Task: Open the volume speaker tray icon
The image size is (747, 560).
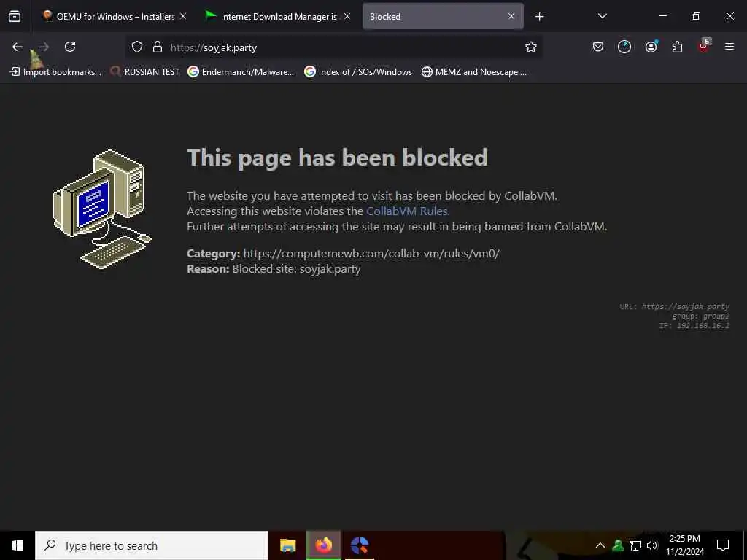Action: pos(652,545)
